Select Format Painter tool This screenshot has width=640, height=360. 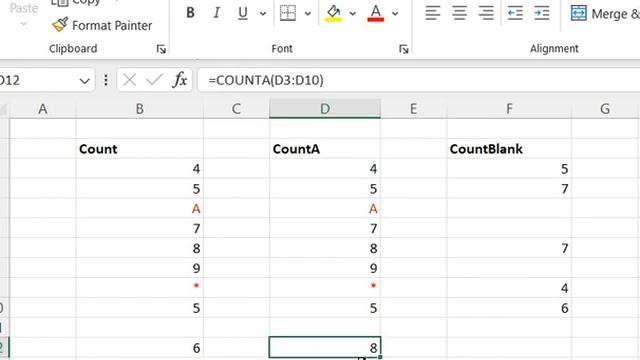pyautogui.click(x=102, y=25)
